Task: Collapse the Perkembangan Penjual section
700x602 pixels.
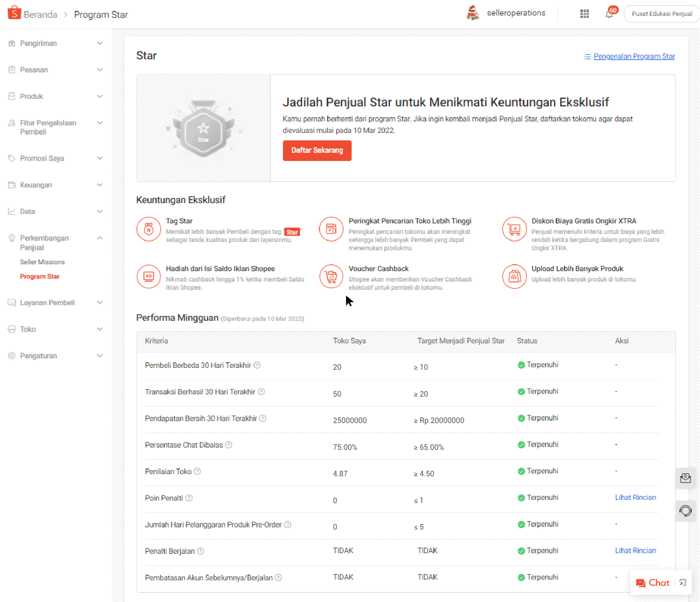Action: click(x=99, y=238)
